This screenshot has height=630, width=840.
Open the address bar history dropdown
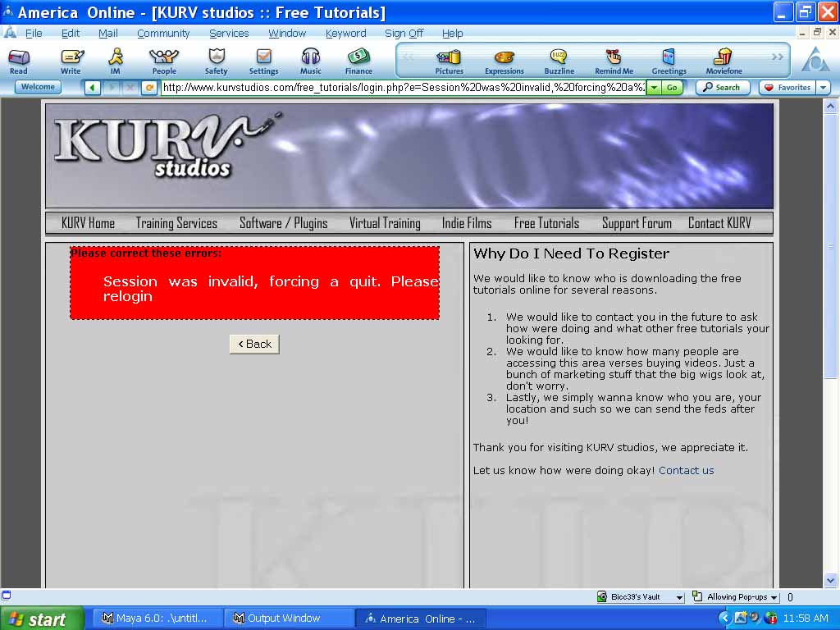point(654,88)
